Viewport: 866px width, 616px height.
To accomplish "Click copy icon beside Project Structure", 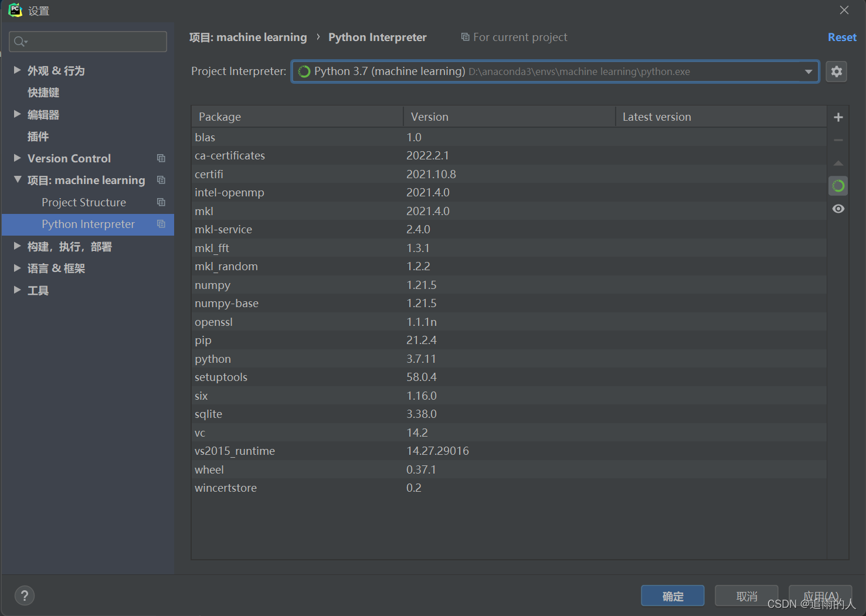I will pyautogui.click(x=161, y=202).
